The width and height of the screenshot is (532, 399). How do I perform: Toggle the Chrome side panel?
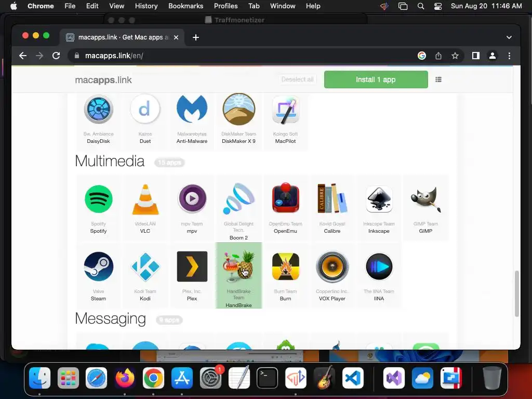pyautogui.click(x=476, y=56)
